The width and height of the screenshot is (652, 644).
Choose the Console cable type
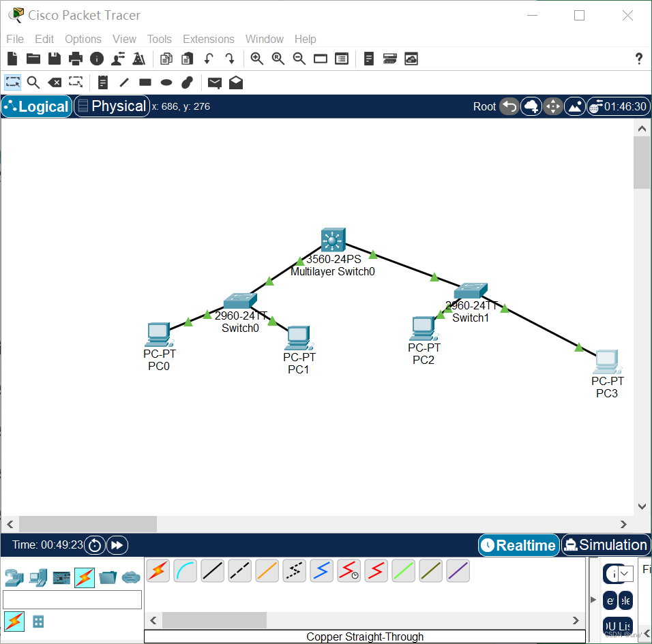186,571
